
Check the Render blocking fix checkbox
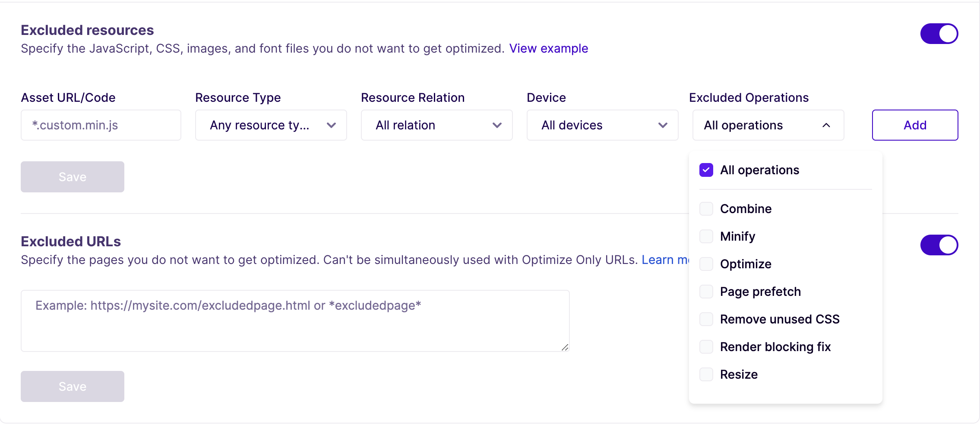[706, 347]
